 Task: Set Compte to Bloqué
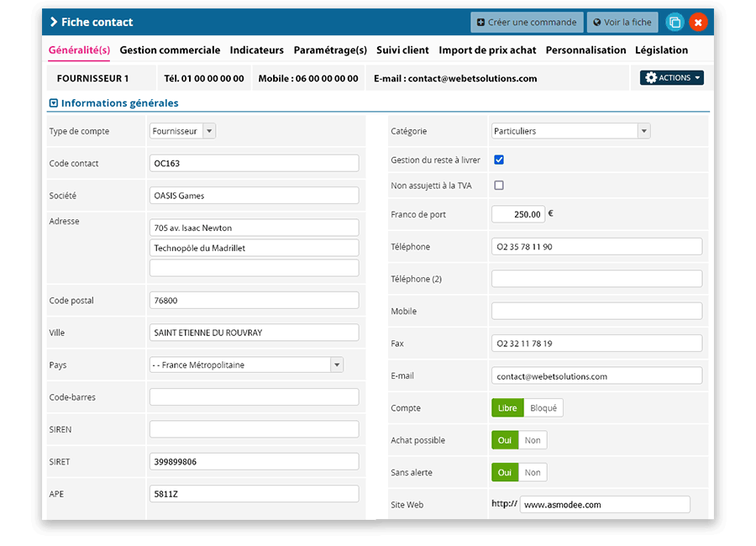pyautogui.click(x=543, y=408)
